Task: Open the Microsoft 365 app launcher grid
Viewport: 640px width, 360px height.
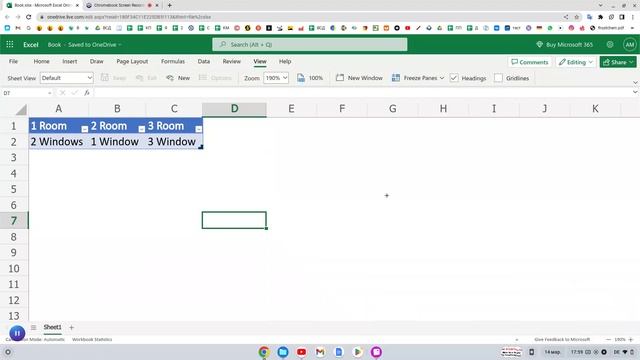Action: tap(10, 44)
